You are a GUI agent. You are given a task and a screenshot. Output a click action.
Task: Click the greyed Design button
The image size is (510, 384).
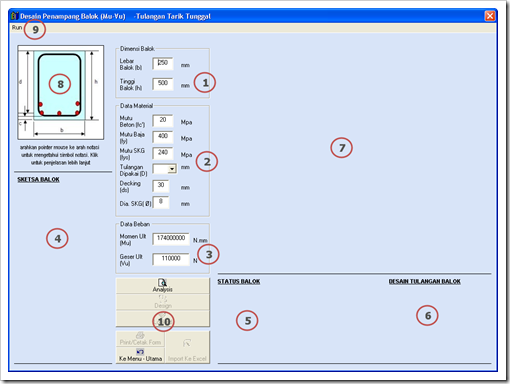tap(163, 302)
